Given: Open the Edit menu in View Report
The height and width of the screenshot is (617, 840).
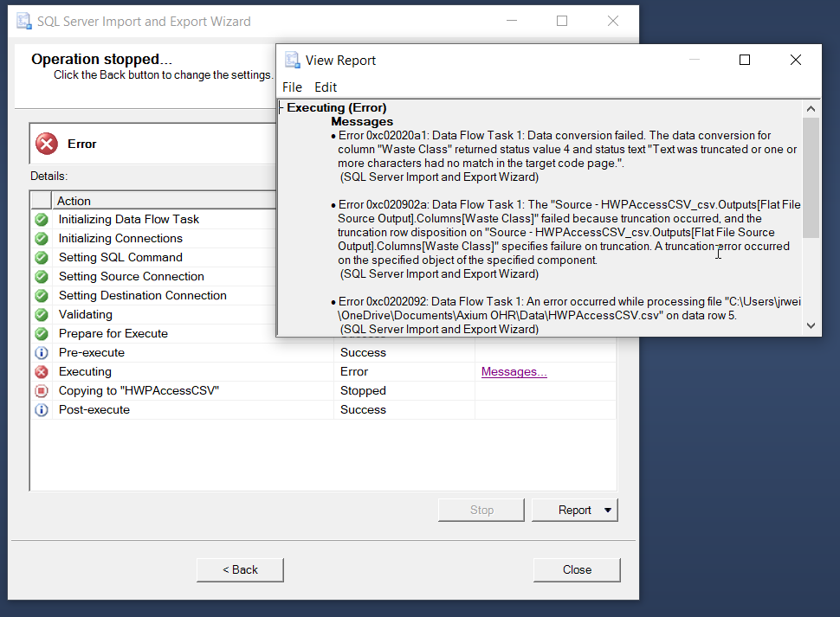Looking at the screenshot, I should 326,87.
